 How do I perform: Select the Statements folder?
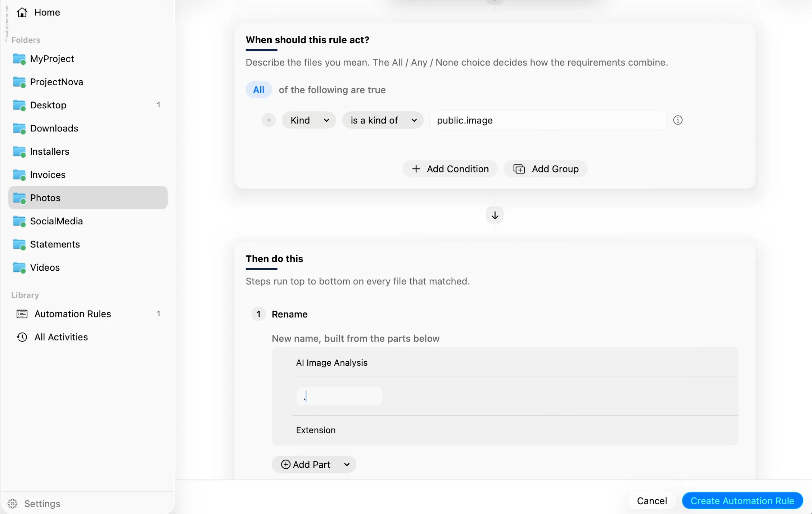(x=87, y=244)
